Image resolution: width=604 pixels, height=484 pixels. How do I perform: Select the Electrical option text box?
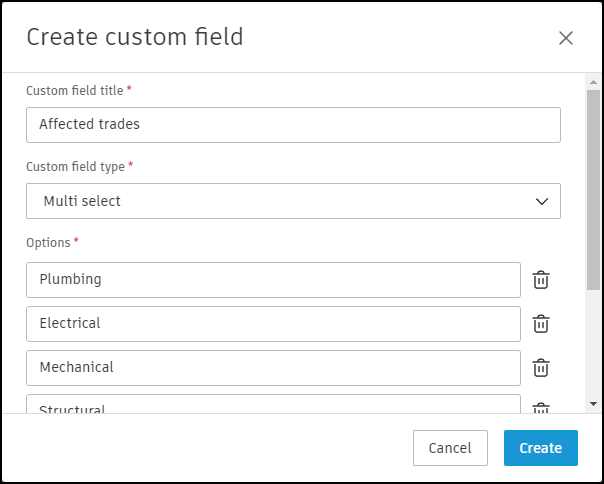tap(273, 324)
